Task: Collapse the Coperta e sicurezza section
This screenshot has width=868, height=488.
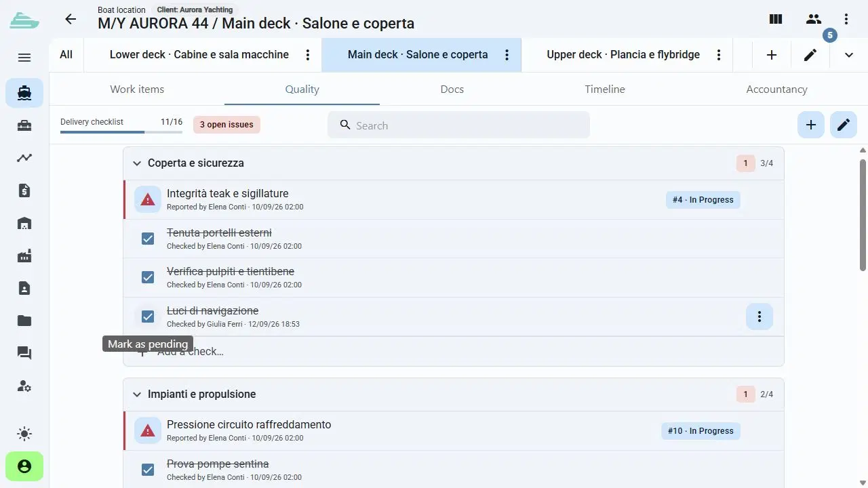Action: click(137, 163)
